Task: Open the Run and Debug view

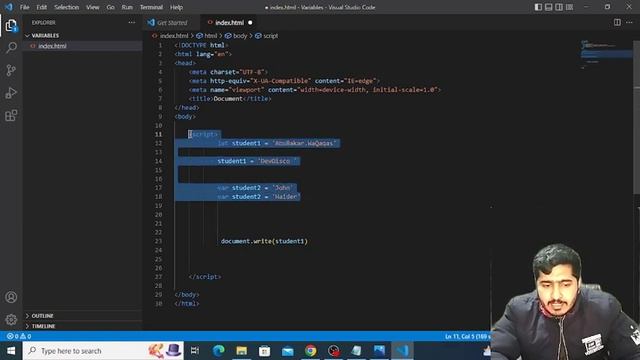Action: 11,93
